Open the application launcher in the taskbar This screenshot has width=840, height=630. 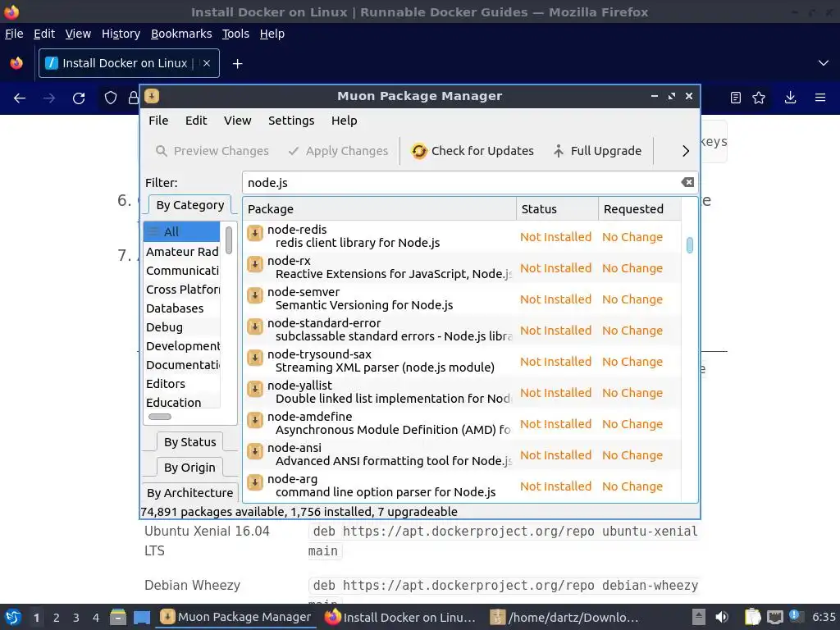point(13,617)
